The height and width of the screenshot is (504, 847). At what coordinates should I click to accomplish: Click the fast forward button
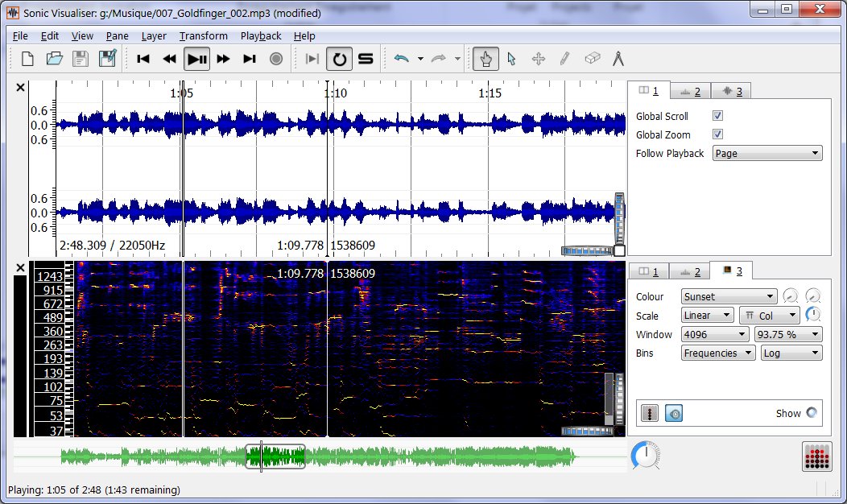[223, 58]
